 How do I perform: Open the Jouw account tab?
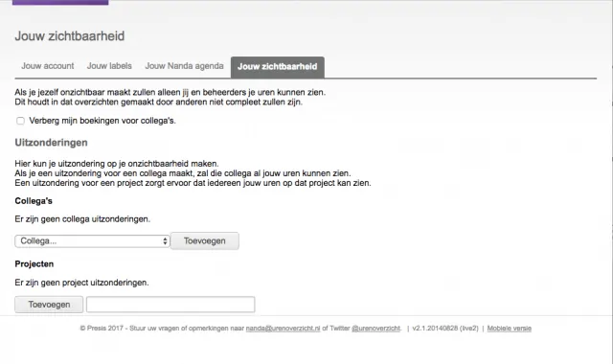click(x=47, y=66)
